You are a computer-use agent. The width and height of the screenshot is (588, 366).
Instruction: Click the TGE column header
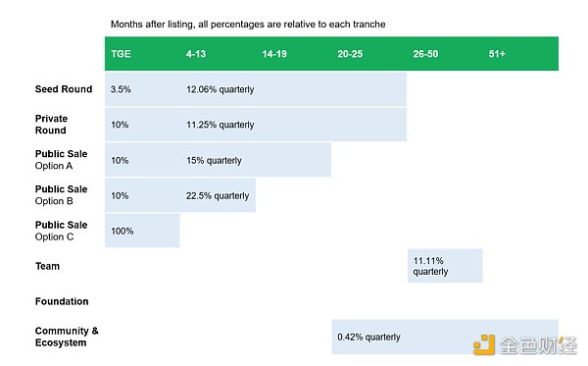coord(121,54)
